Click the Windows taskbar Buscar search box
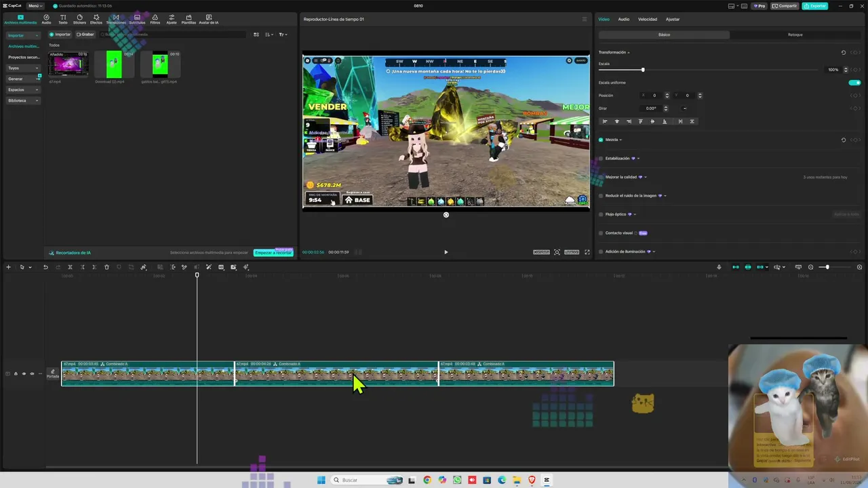The height and width of the screenshot is (488, 868). click(367, 480)
